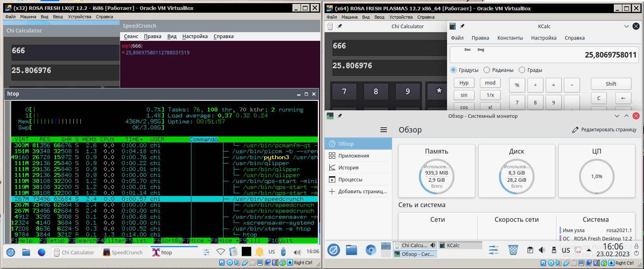Viewport: 644px width, 269px height.
Task: Select the Градусы radio button
Action: click(x=454, y=70)
